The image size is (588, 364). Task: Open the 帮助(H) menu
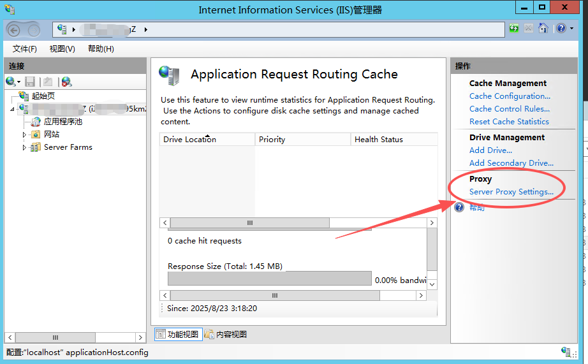101,49
